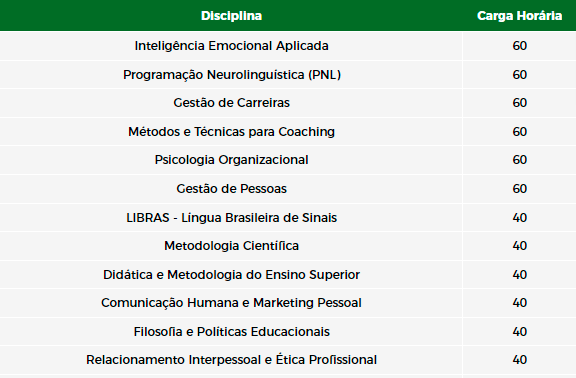Click the 60 hours of Inteligência Emocional

519,46
